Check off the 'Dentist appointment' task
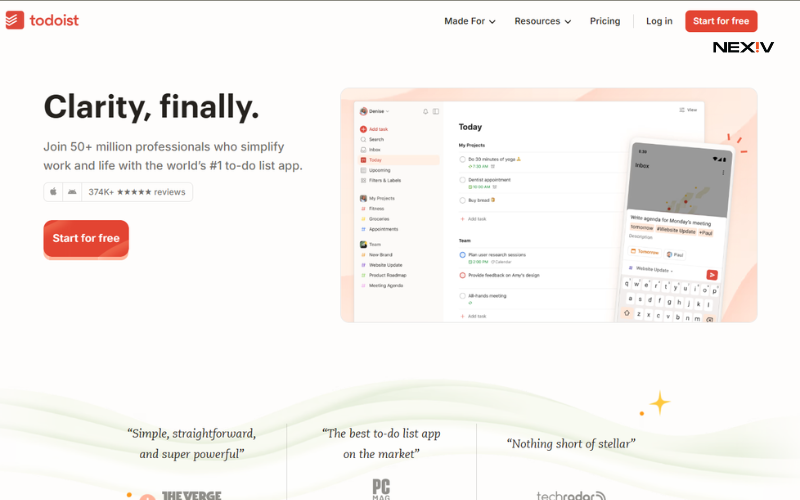The image size is (800, 500). (x=463, y=180)
